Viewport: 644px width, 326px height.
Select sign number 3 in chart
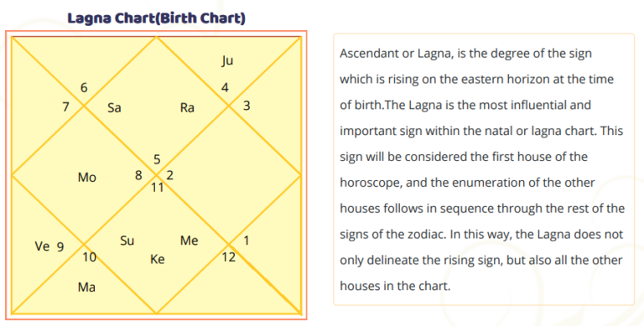tap(247, 106)
